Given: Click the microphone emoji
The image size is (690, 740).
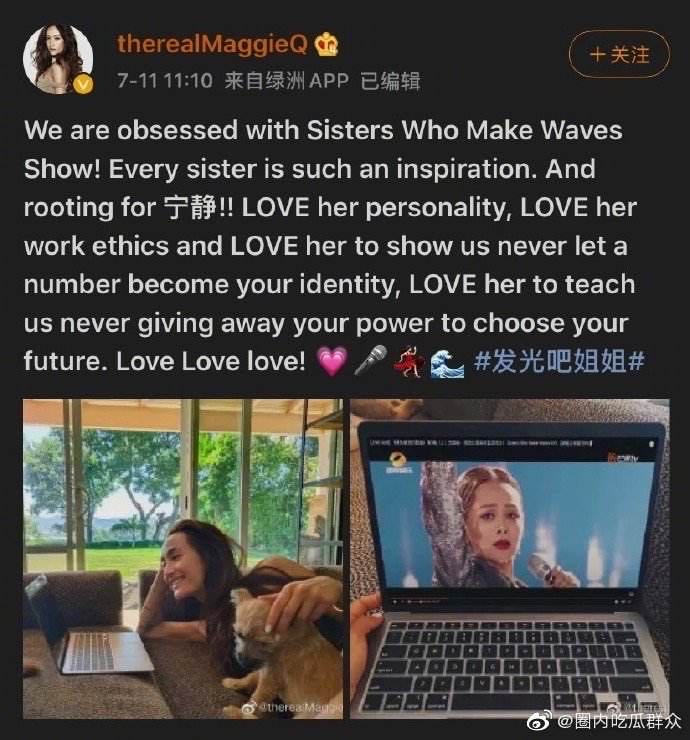Looking at the screenshot, I should (370, 361).
